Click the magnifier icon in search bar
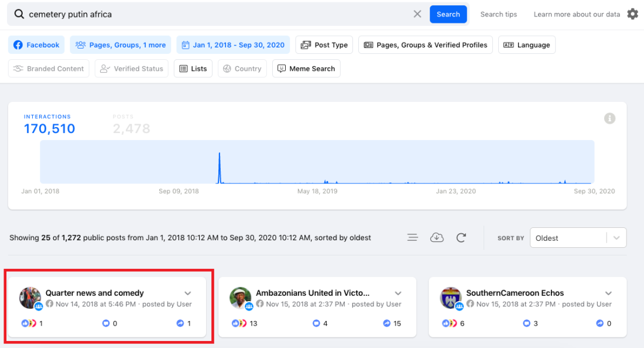 click(19, 15)
